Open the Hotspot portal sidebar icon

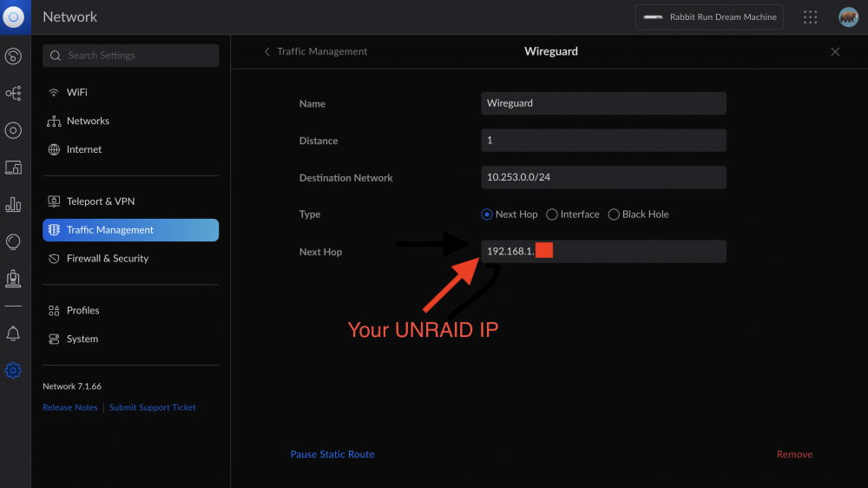click(13, 278)
